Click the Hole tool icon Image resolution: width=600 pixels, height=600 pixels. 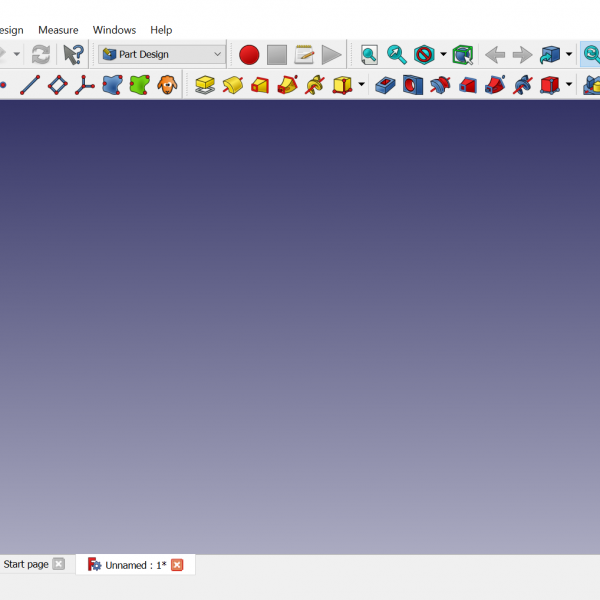click(413, 85)
